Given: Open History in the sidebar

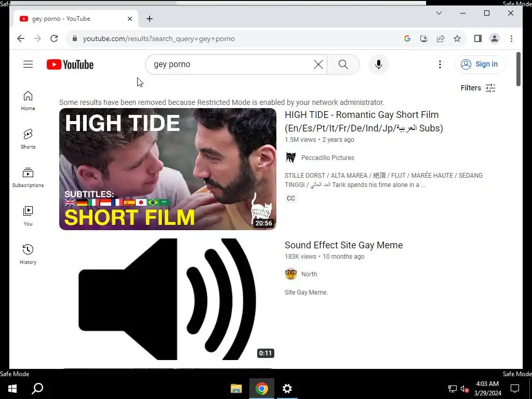Looking at the screenshot, I should [28, 255].
